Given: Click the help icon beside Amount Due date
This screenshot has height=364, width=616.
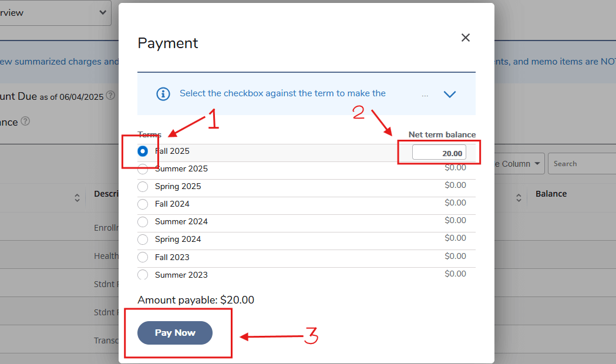Looking at the screenshot, I should coord(110,95).
